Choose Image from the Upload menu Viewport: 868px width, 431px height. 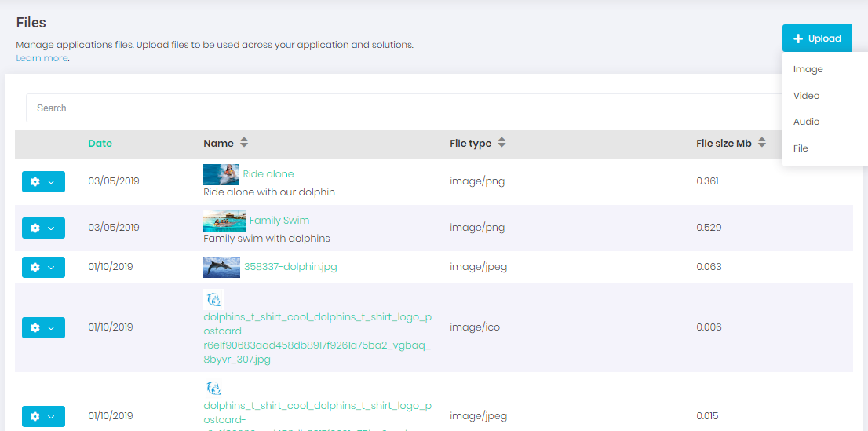[808, 69]
